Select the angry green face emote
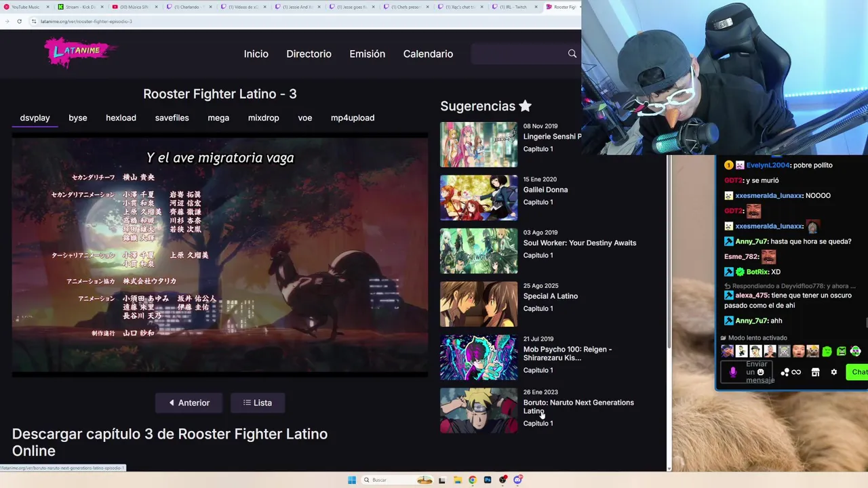868x488 pixels. pyautogui.click(x=842, y=351)
